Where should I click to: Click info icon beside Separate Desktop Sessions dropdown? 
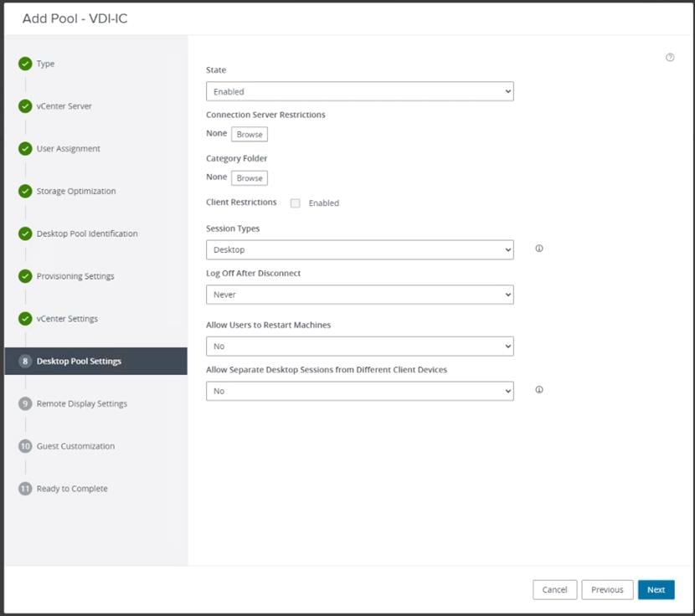point(539,390)
